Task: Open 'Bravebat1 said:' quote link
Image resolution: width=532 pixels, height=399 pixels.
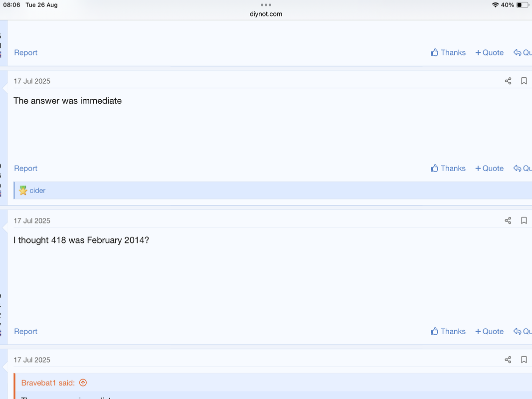Action: [48, 383]
